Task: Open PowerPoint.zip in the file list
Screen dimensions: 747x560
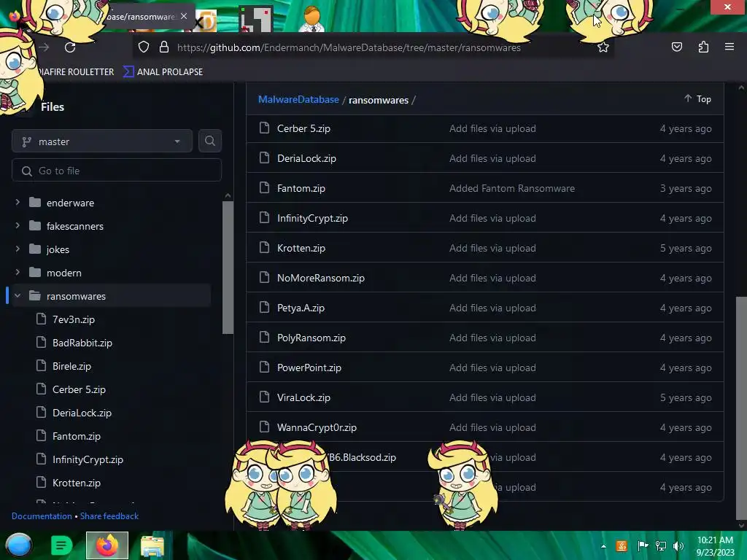Action: coord(309,367)
